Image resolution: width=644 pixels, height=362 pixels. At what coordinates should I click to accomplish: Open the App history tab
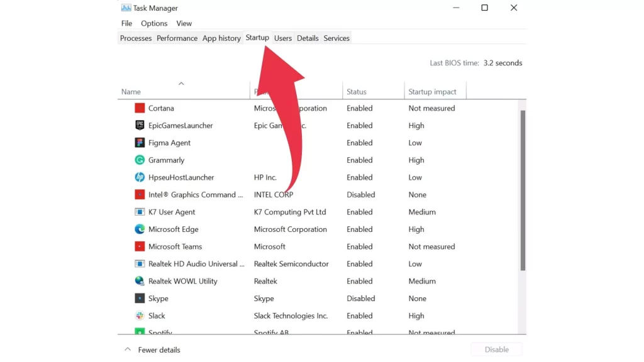[x=221, y=38]
